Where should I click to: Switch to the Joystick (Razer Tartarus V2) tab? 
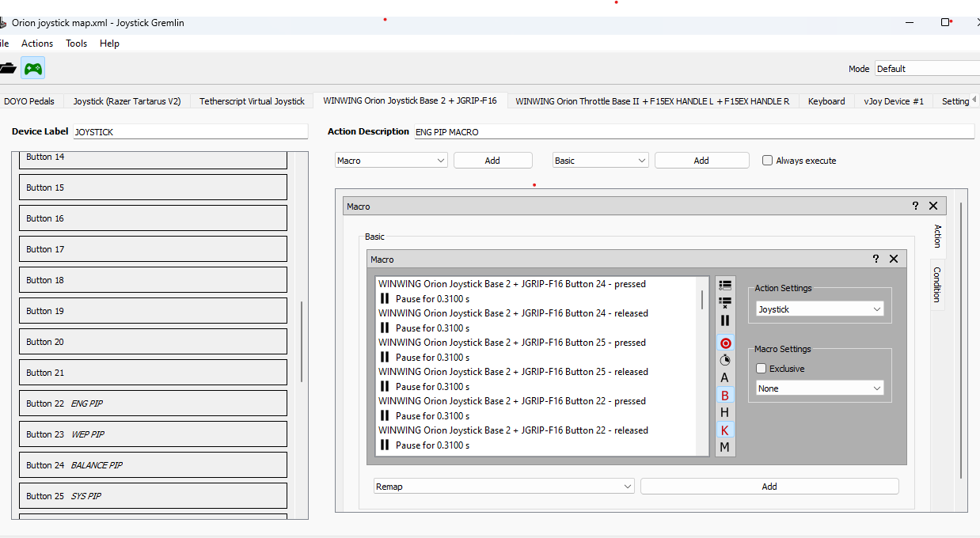[x=127, y=101]
